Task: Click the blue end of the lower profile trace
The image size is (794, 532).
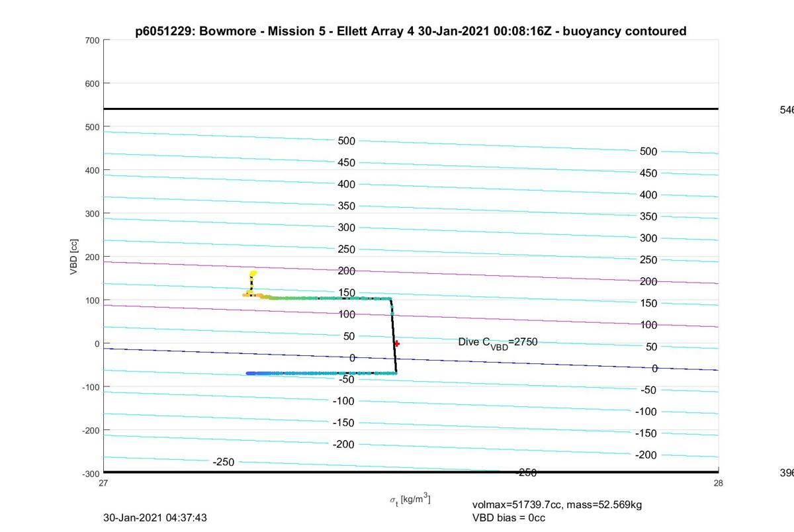Action: click(x=251, y=373)
